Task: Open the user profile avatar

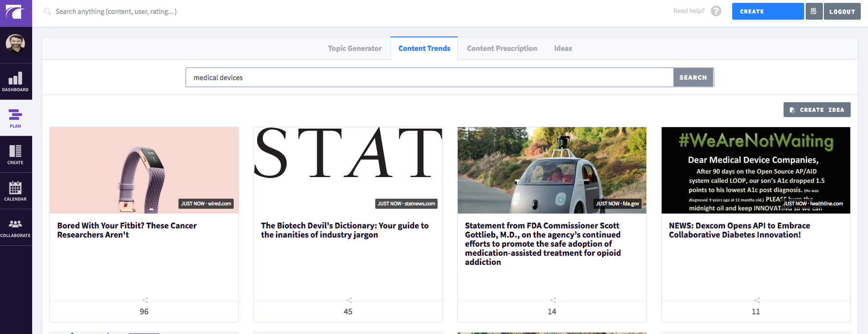Action: pyautogui.click(x=15, y=44)
